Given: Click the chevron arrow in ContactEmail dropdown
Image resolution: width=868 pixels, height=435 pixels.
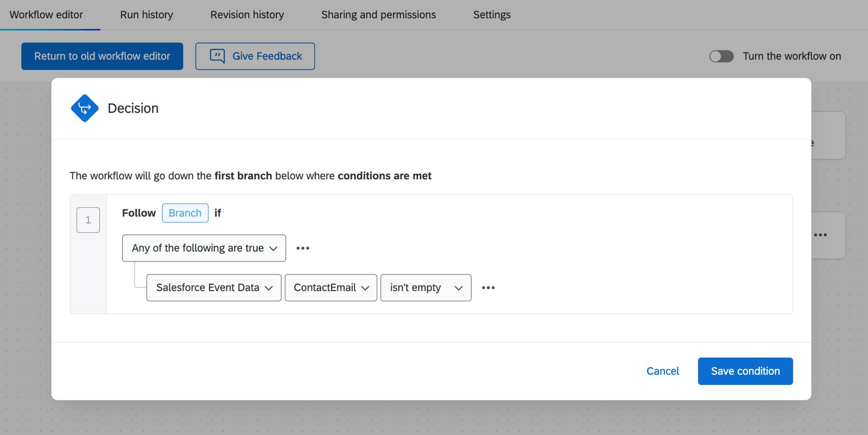Looking at the screenshot, I should [365, 288].
